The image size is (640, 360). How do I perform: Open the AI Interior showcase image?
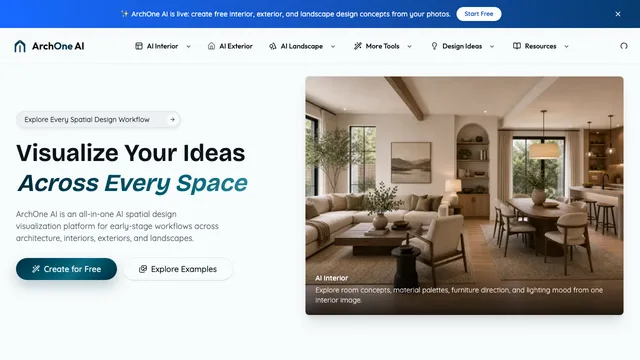coord(464,195)
